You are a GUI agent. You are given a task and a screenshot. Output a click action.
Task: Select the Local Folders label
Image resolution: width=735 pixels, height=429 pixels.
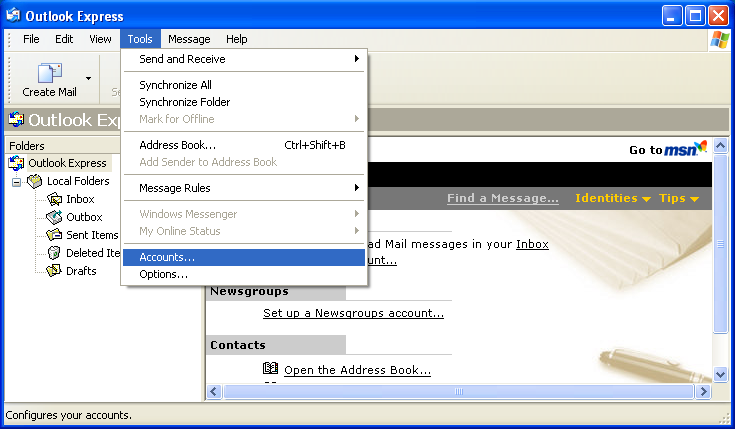[78, 181]
